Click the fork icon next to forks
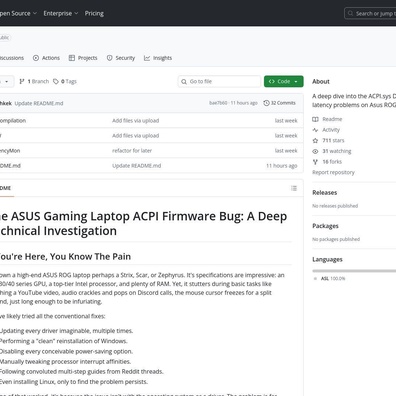This screenshot has height=396, width=396. pos(315,162)
